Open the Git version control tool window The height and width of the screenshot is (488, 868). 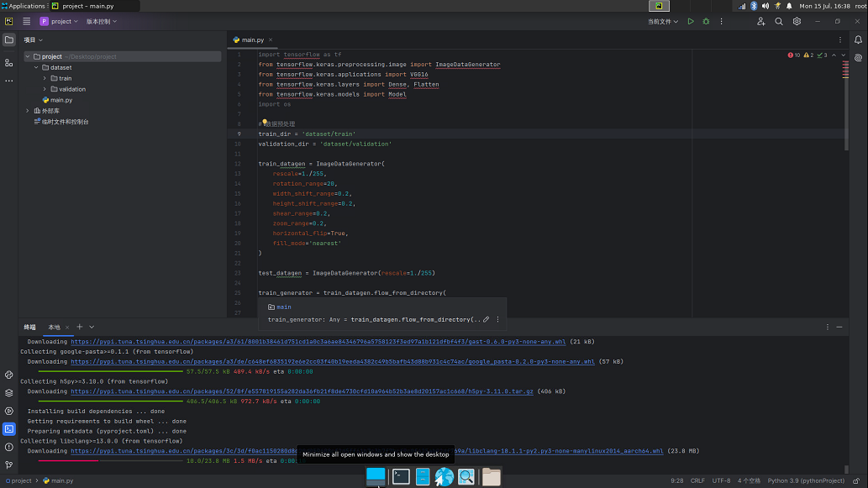pos(8,464)
